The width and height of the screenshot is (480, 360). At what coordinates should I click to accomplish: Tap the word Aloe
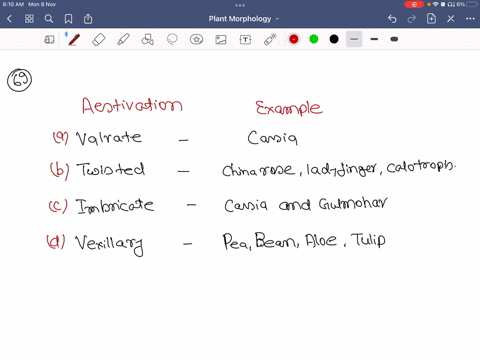tap(321, 240)
